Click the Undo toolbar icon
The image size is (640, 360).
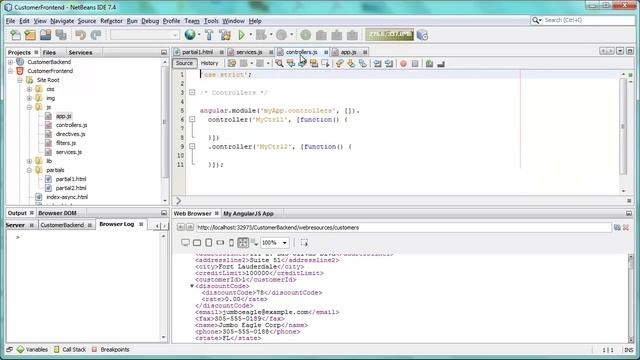pyautogui.click(x=80, y=35)
